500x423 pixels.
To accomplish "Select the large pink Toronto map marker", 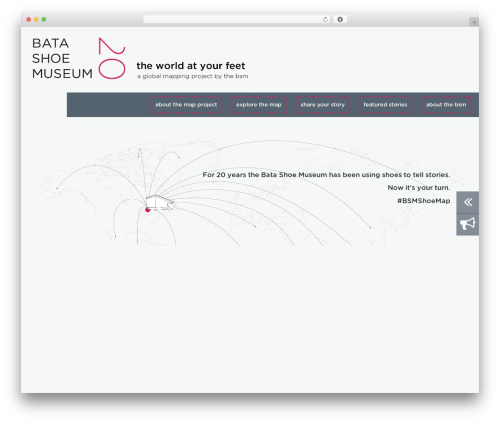I will coord(148,209).
